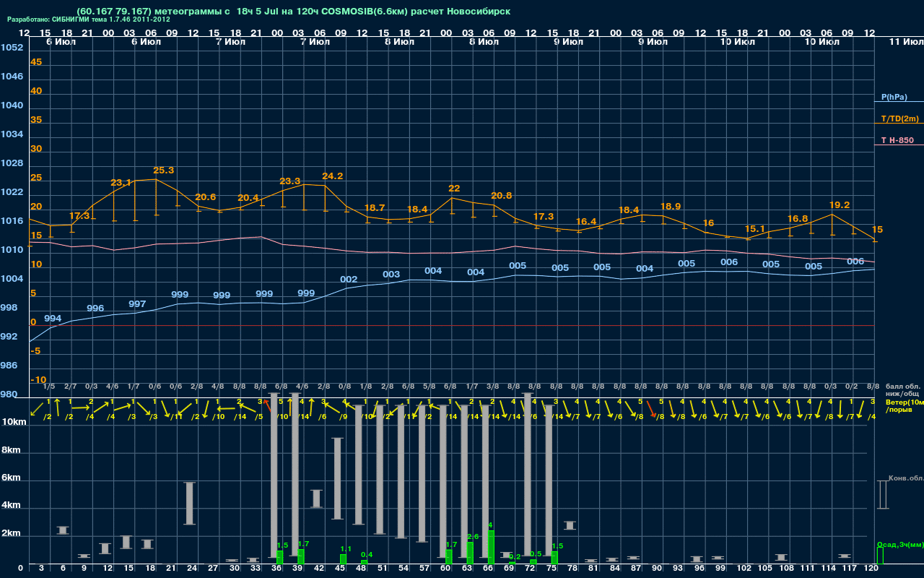Click the 1052 pressure axis tick
Screen dimensions: 924x578
pos(12,48)
